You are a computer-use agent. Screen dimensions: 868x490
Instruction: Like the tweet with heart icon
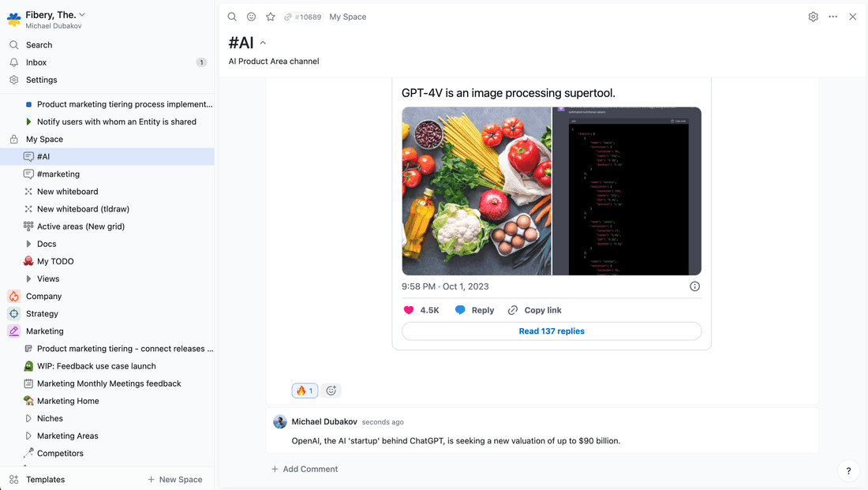pos(409,310)
